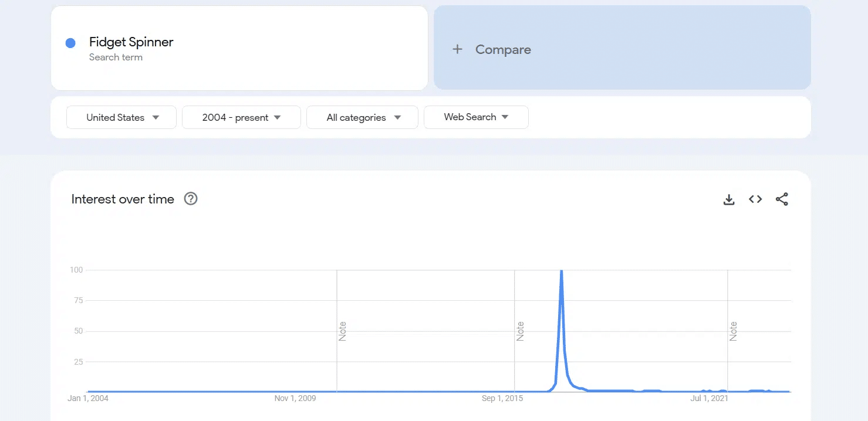868x421 pixels.
Task: Click the Note marker near 2015
Action: click(520, 331)
